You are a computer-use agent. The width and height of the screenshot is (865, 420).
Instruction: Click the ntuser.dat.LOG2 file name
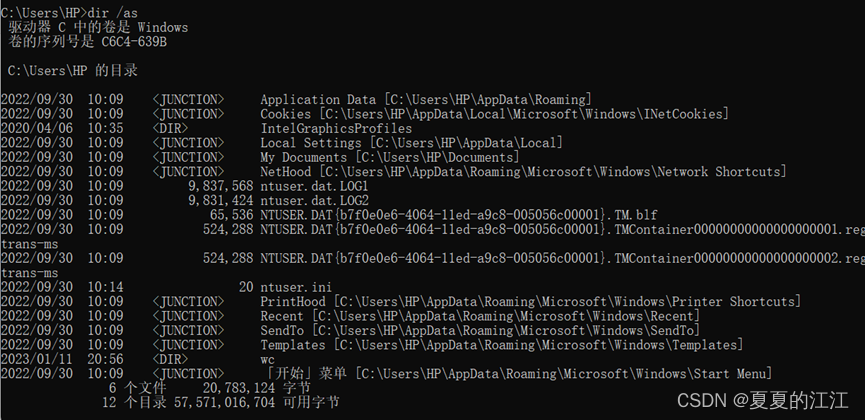[x=314, y=201]
